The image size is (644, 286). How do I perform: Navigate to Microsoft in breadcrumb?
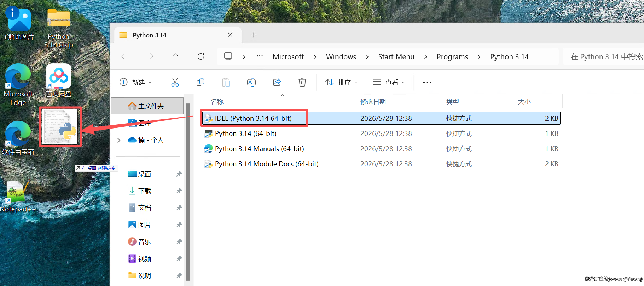pos(288,57)
